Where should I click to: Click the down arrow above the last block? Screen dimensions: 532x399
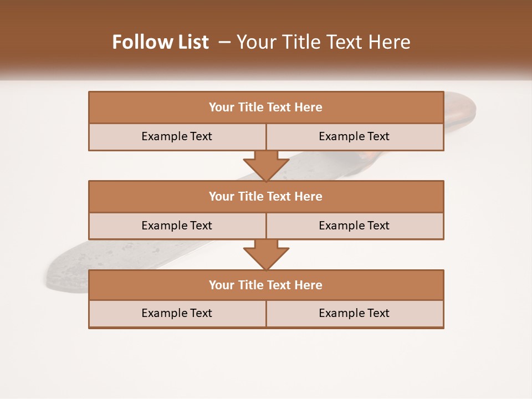266,255
